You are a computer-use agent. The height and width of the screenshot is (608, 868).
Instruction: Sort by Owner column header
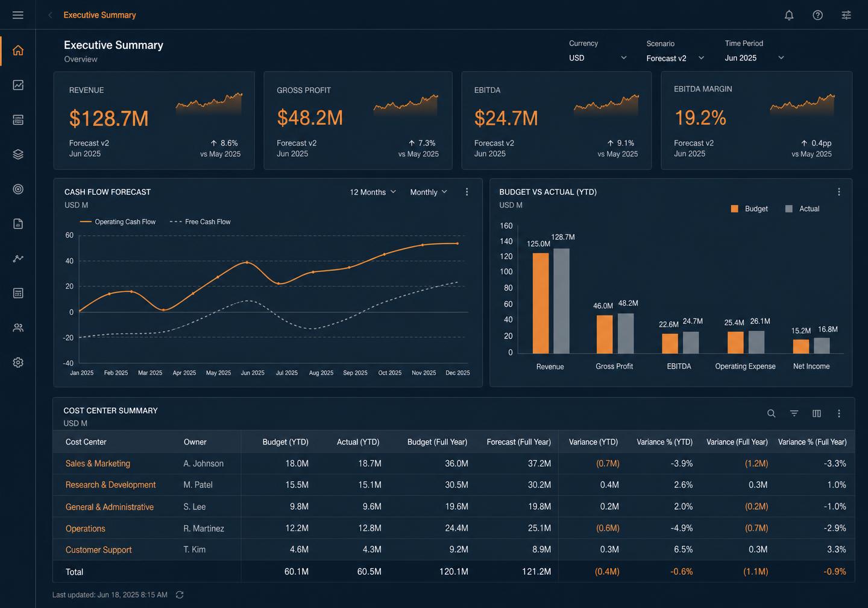pos(195,442)
